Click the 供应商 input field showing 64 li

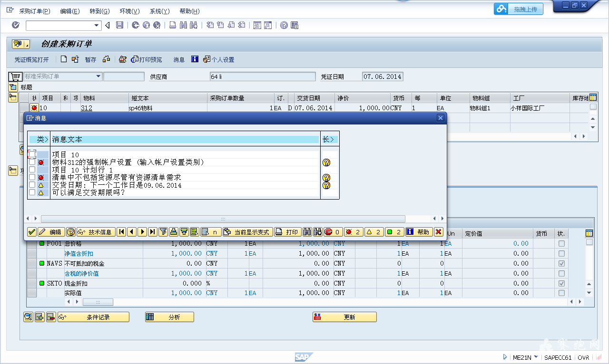(263, 77)
